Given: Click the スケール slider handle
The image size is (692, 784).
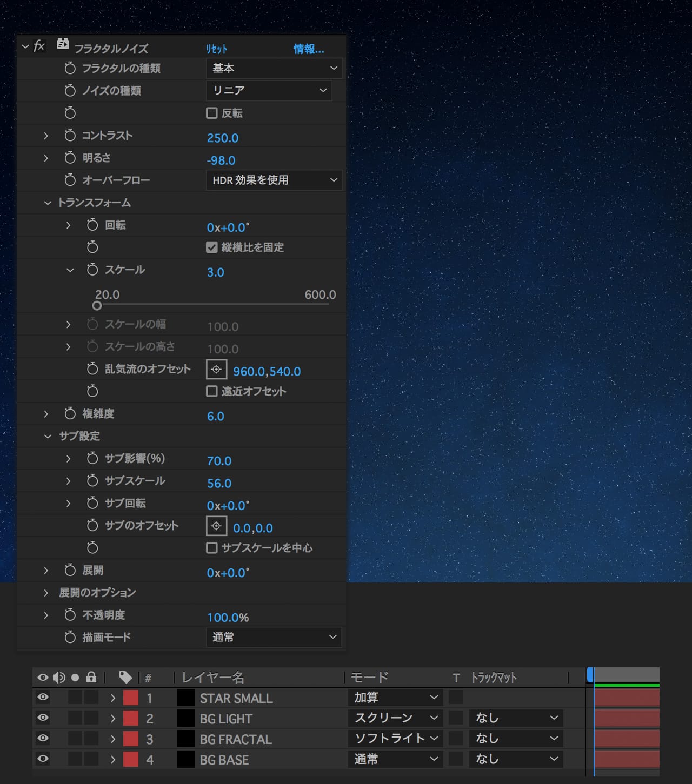Looking at the screenshot, I should [x=97, y=305].
